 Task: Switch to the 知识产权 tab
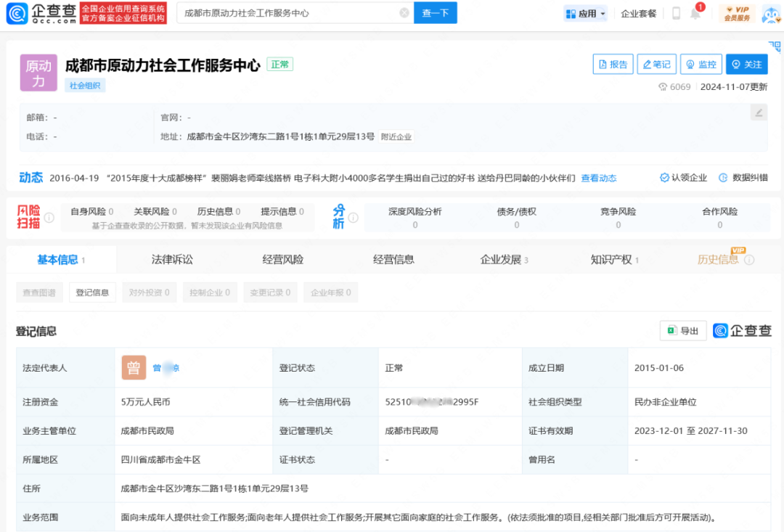pyautogui.click(x=615, y=260)
